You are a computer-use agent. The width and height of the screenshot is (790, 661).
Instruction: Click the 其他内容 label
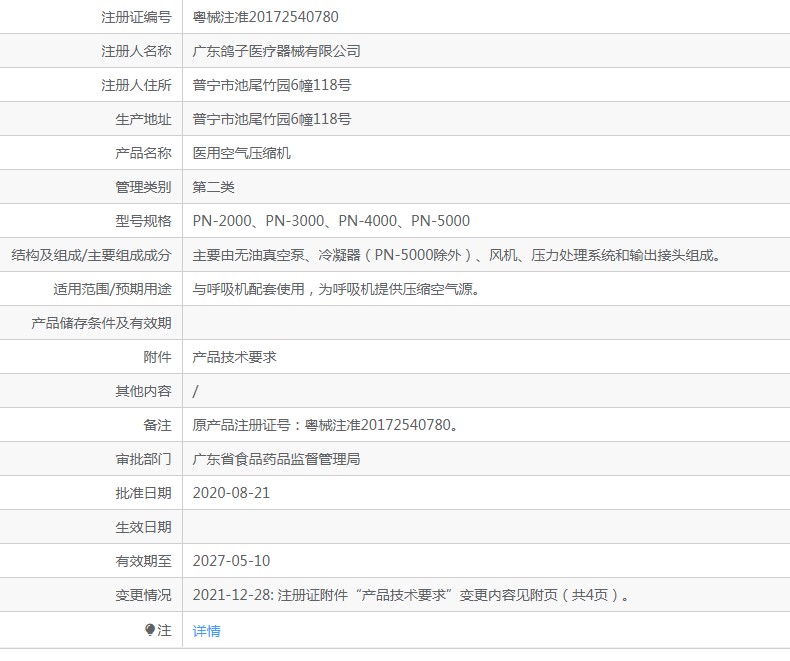point(143,391)
